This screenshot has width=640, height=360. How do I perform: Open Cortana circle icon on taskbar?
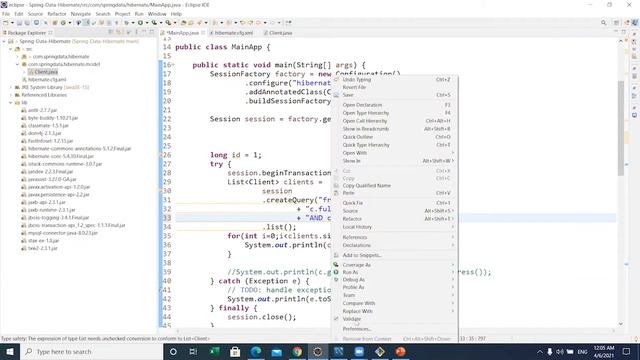pos(173,351)
